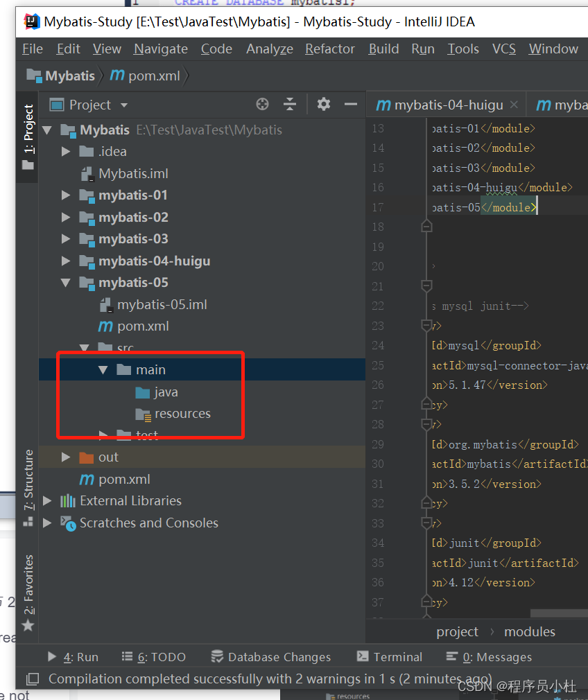The width and height of the screenshot is (588, 700).
Task: Open the Navigate menu
Action: pyautogui.click(x=161, y=49)
